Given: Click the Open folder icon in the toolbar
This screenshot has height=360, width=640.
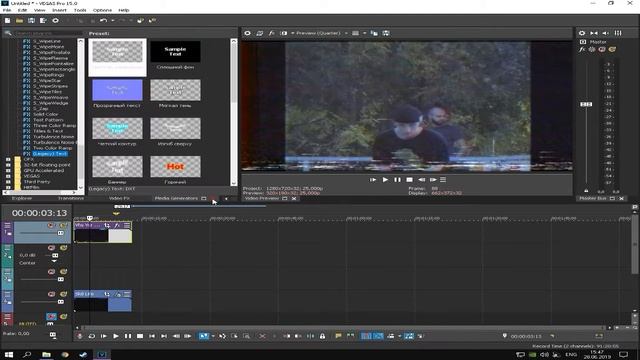Looking at the screenshot, I should (x=19, y=20).
